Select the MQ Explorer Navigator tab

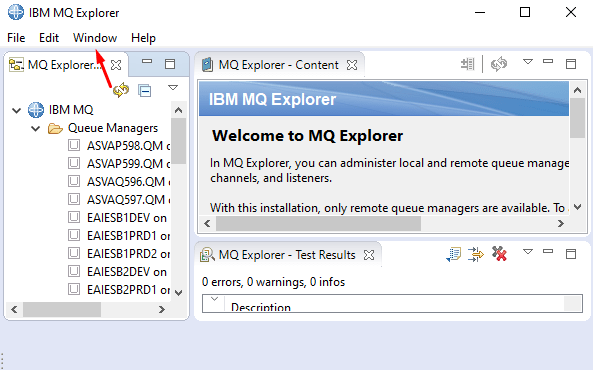point(64,65)
